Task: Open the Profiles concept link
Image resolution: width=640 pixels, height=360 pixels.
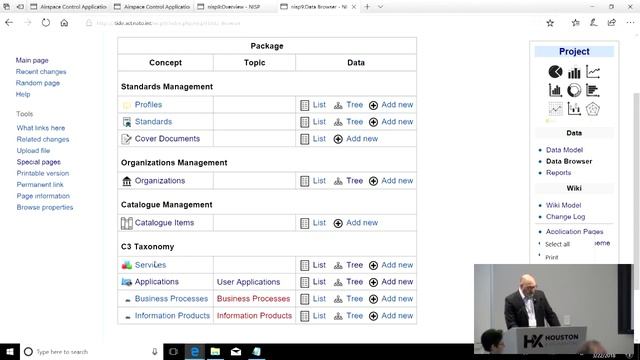Action: tap(148, 105)
